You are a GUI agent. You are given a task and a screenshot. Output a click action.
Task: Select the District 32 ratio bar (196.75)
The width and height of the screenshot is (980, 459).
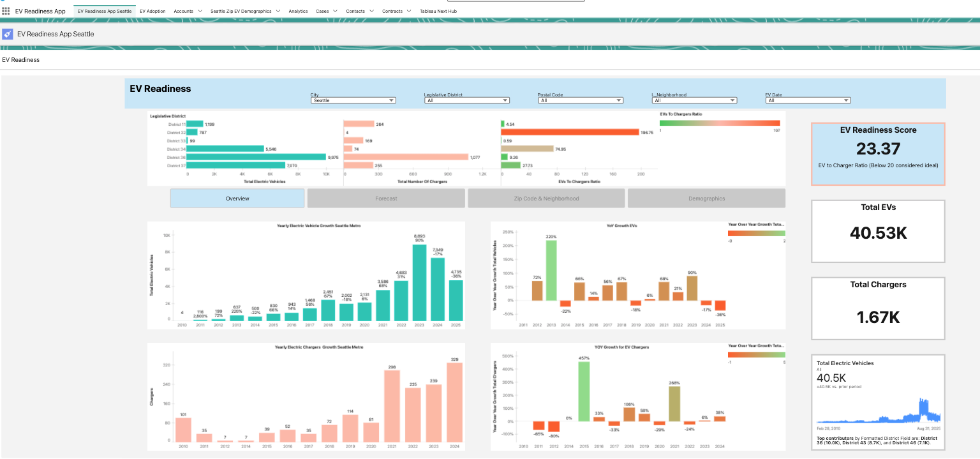coord(570,132)
